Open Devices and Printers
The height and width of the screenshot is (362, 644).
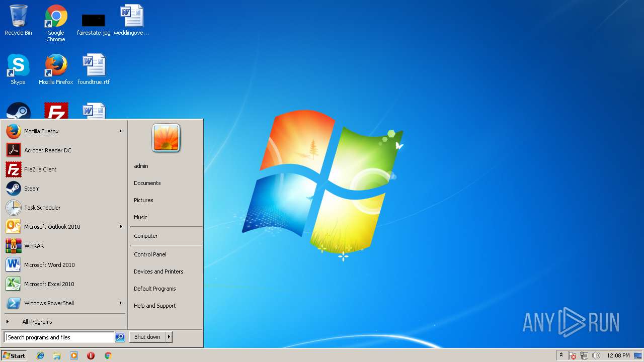tap(166, 271)
